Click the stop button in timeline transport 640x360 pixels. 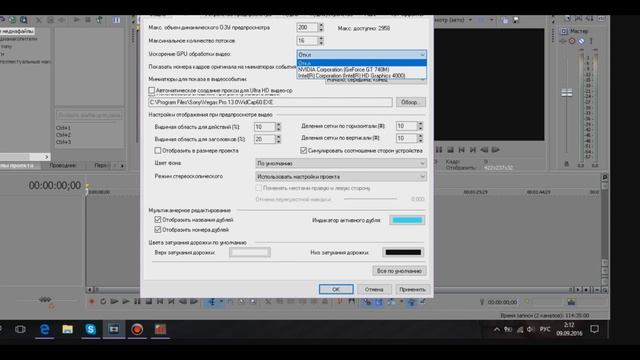tap(149, 302)
